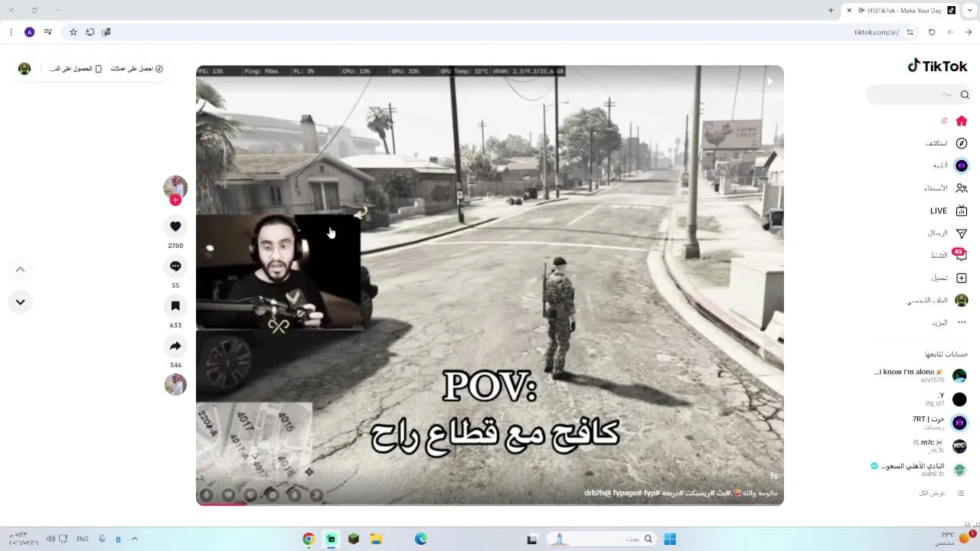Open the Profile (الملف الشخصي) page
The width and height of the screenshot is (980, 551).
click(938, 300)
